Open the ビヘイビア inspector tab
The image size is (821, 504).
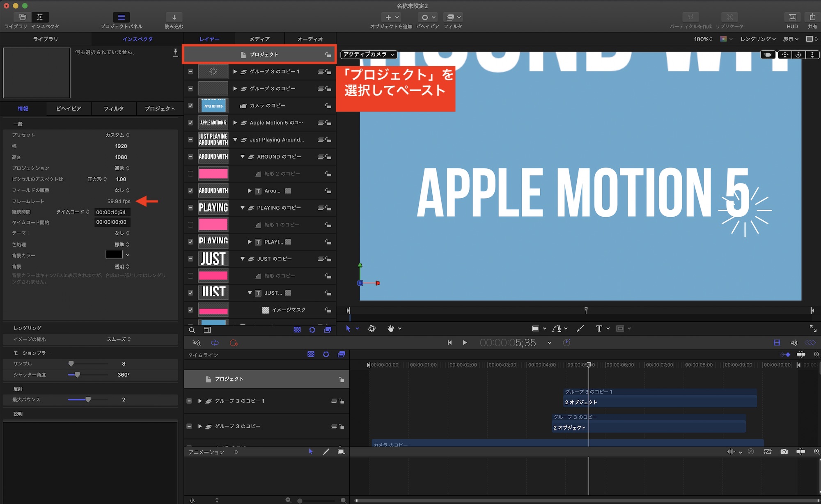[69, 108]
